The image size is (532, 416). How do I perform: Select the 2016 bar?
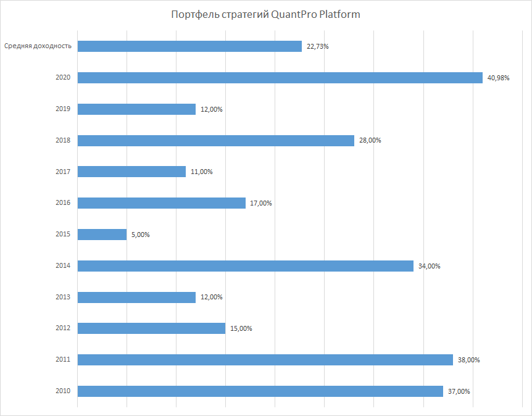162,203
